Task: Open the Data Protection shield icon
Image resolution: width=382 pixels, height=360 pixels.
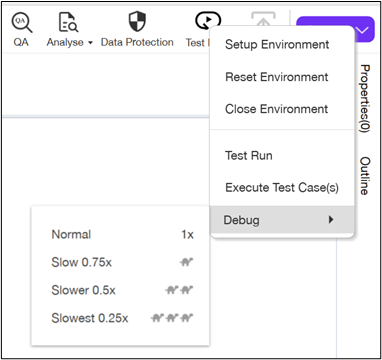Action: click(x=137, y=21)
